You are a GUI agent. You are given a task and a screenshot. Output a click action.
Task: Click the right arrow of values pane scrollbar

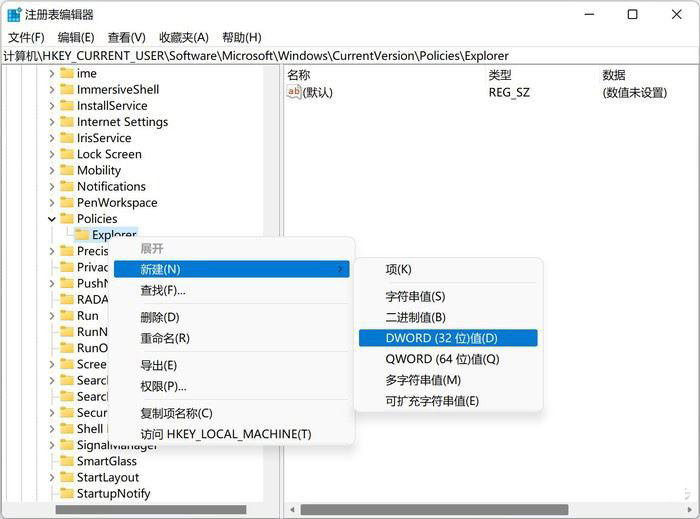click(x=690, y=509)
